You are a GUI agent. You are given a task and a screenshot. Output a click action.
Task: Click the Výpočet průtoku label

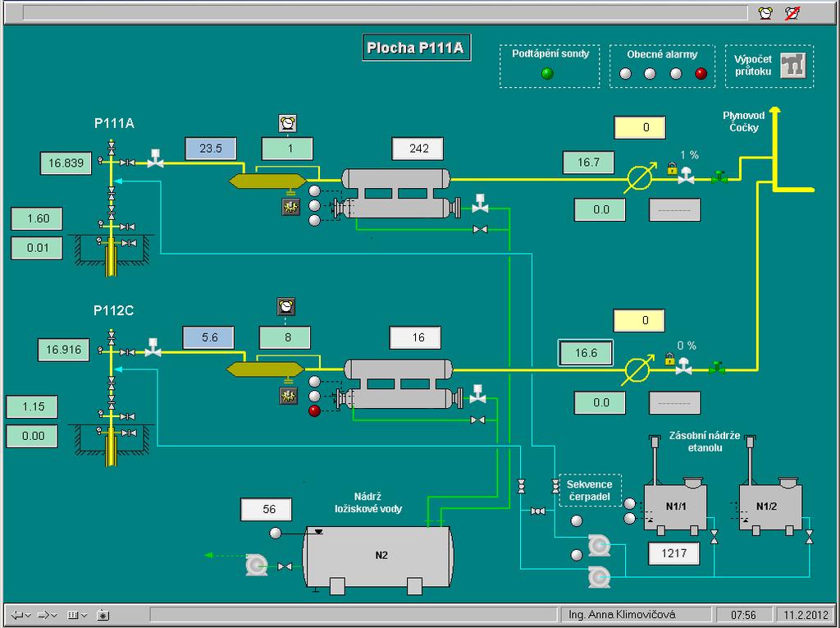(x=753, y=66)
